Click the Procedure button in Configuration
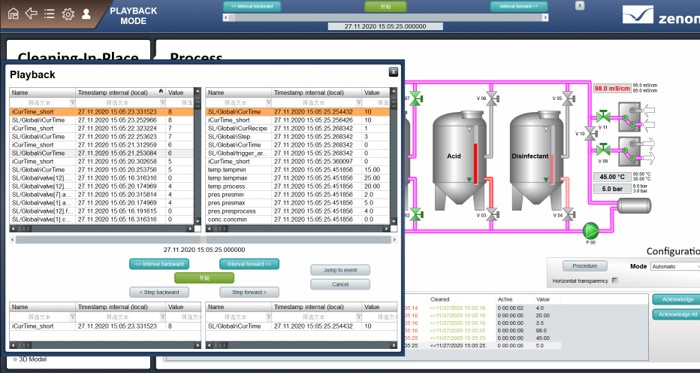The image size is (700, 373). coord(585,266)
